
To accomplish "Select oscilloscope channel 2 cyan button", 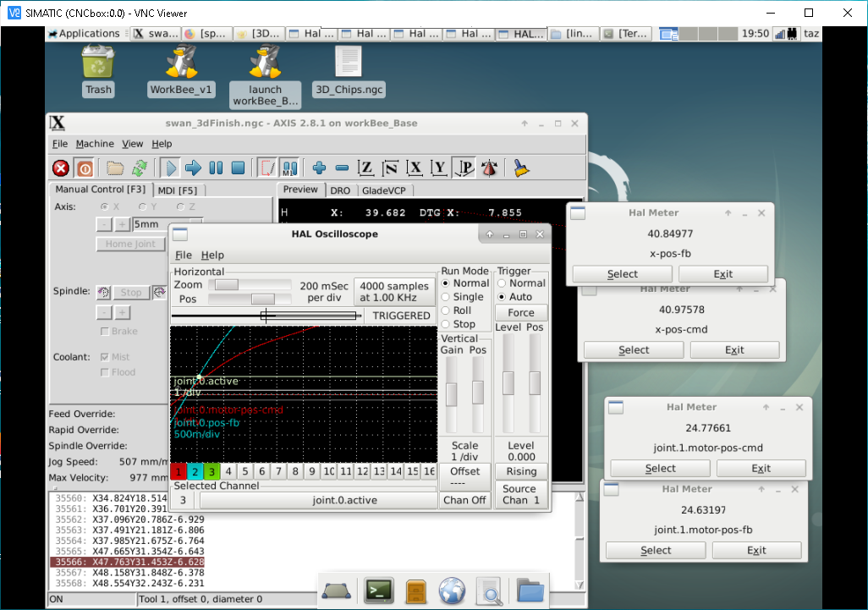I will [x=195, y=471].
